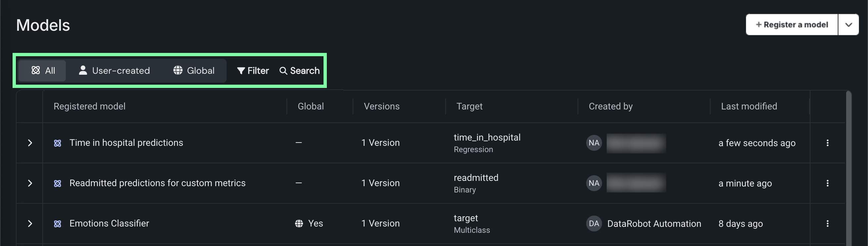Open actions menu for Readmitted predictions row
The height and width of the screenshot is (246, 868).
827,183
